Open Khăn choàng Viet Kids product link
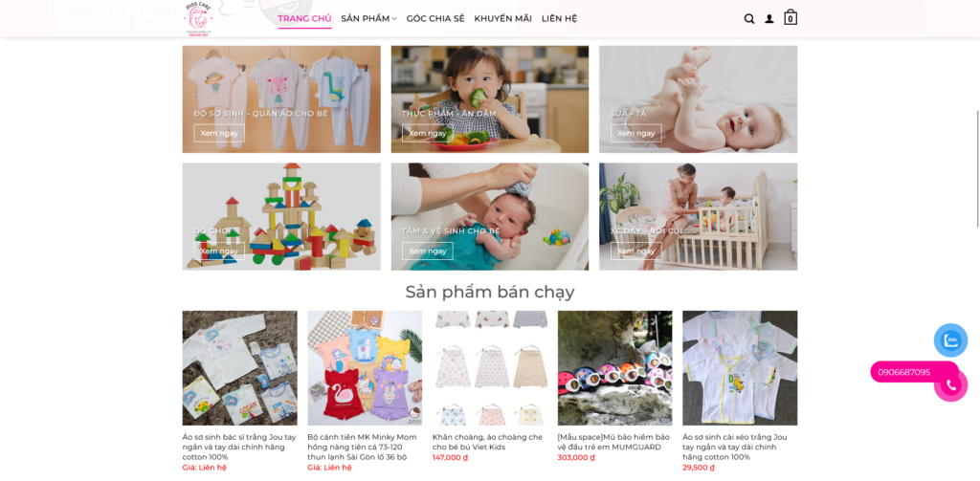This screenshot has height=481, width=980. (x=487, y=442)
